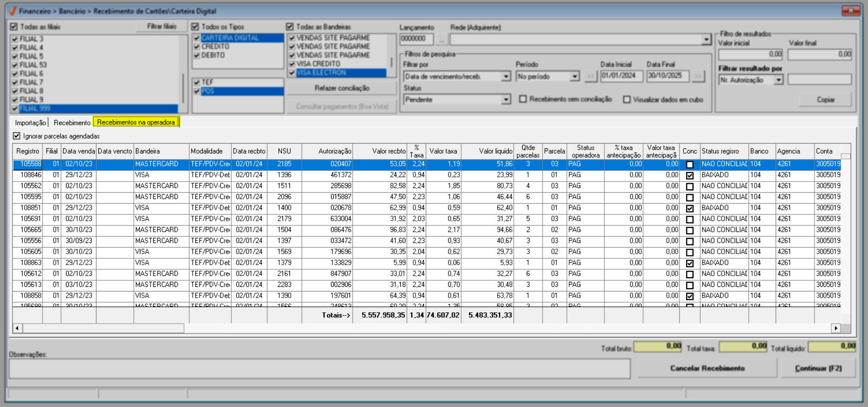The image size is (868, 407).
Task: Tick Conc checkbox for registro 105588
Action: (x=689, y=164)
